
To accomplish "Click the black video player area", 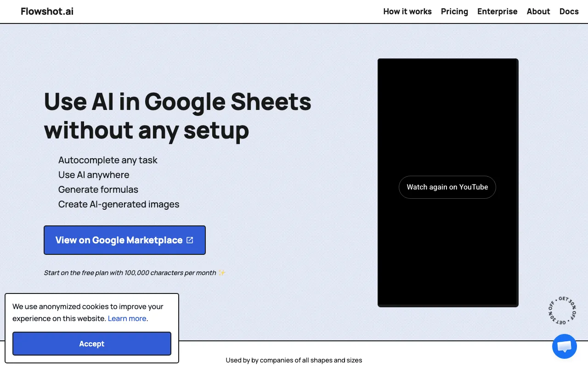I will pos(448,183).
